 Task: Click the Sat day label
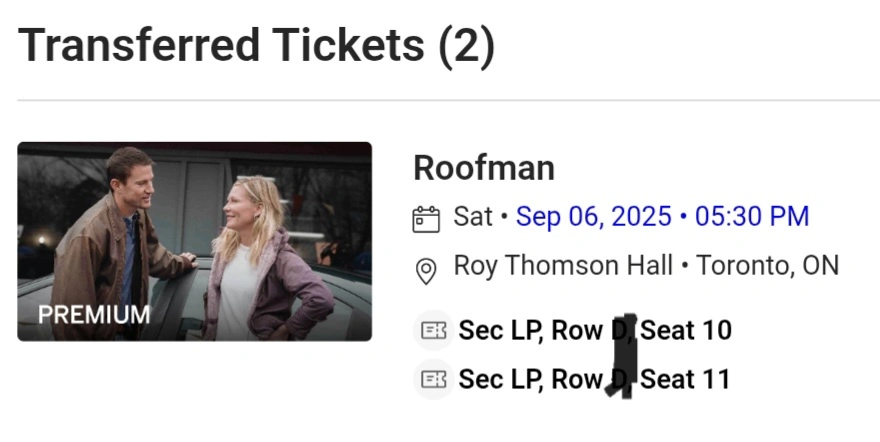pos(472,217)
